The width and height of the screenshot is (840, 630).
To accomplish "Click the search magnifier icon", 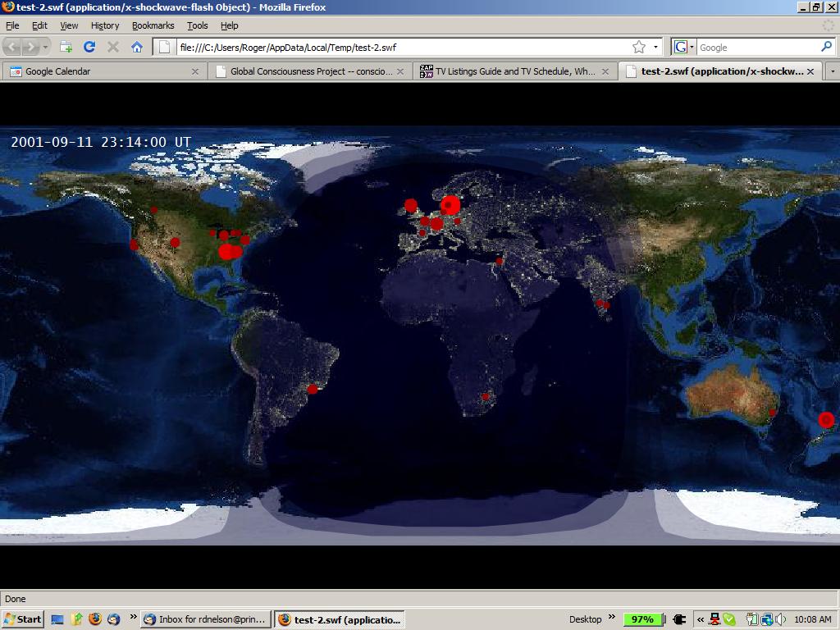I will coord(826,48).
